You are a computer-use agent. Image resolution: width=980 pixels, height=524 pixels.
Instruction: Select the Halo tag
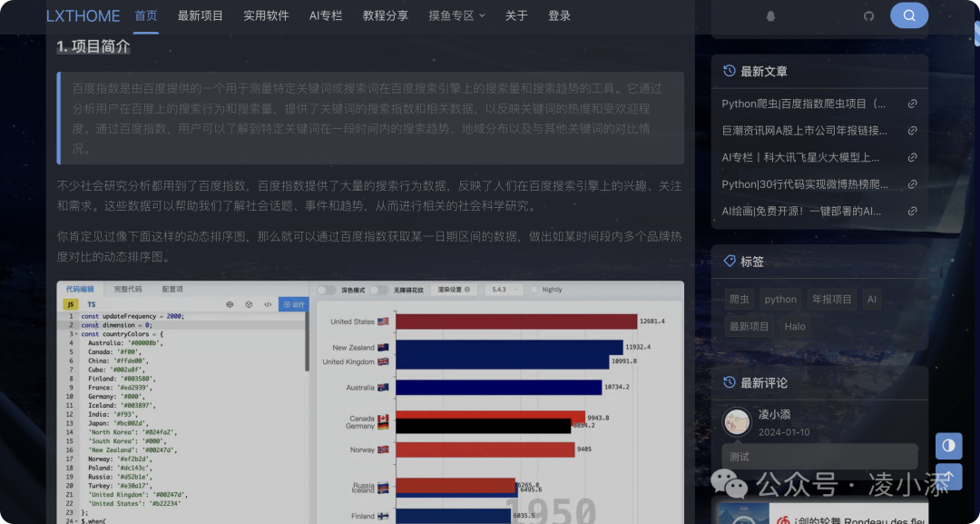[795, 326]
